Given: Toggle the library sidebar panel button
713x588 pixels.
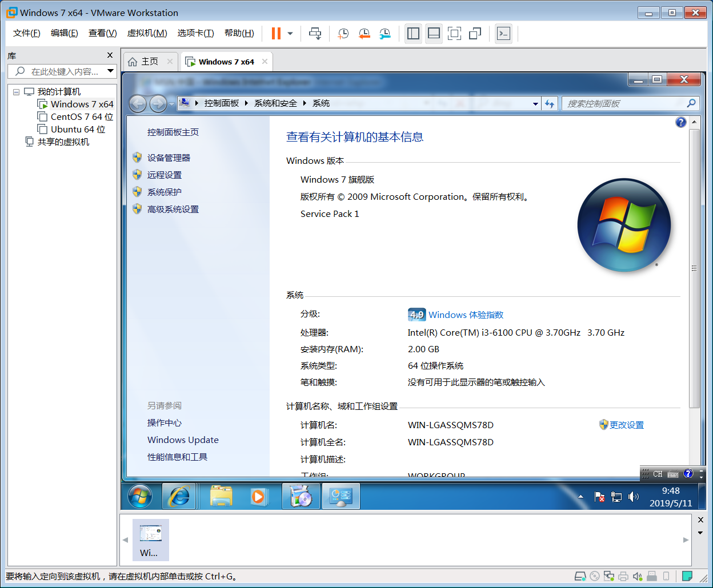Looking at the screenshot, I should point(413,34).
